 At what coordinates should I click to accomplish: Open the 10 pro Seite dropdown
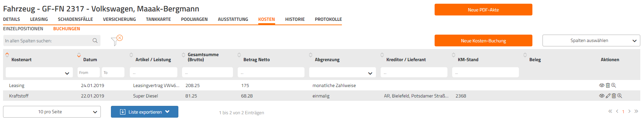(x=52, y=112)
